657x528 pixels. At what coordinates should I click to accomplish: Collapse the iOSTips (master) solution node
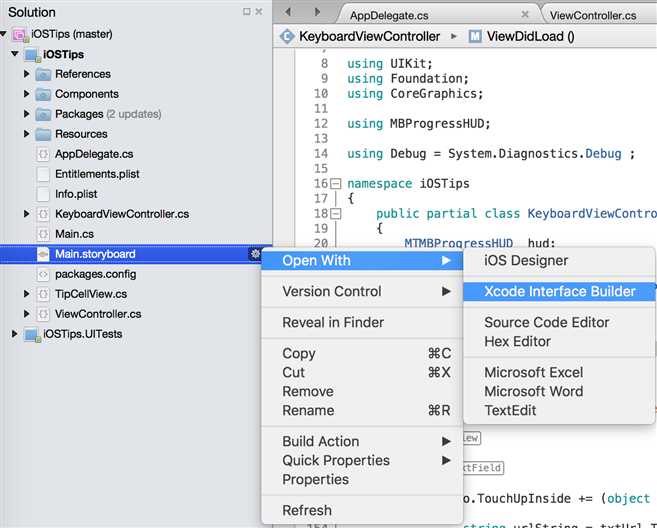3,34
